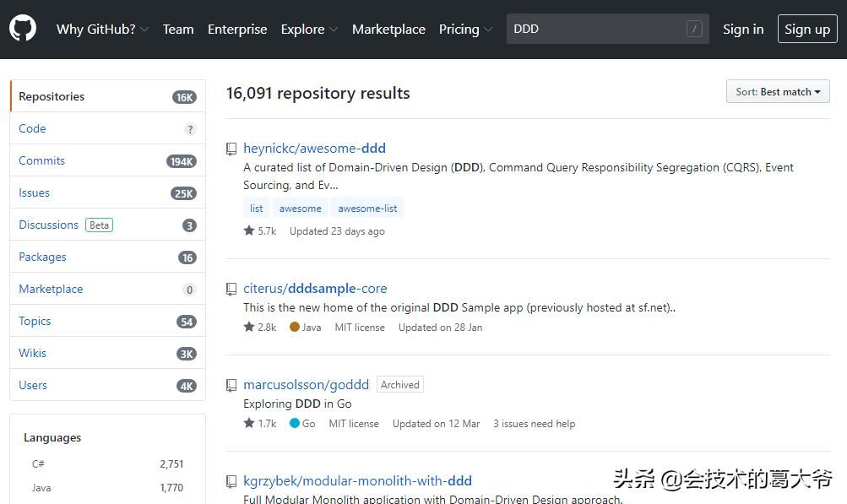Click the repo icon beside kgrzybek/modular-monolith-with-ddd
The width and height of the screenshot is (847, 504).
pos(231,481)
